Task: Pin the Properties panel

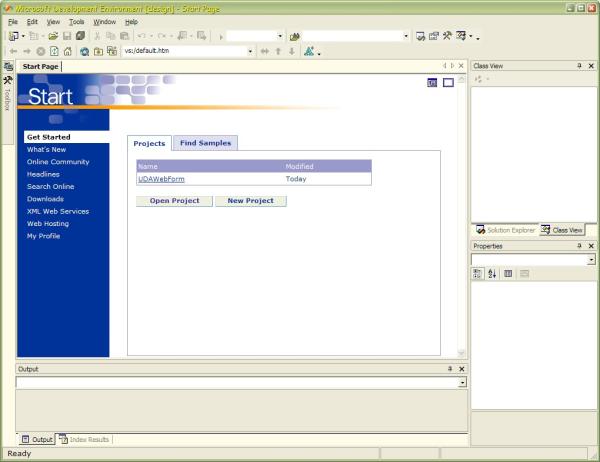Action: coord(579,246)
